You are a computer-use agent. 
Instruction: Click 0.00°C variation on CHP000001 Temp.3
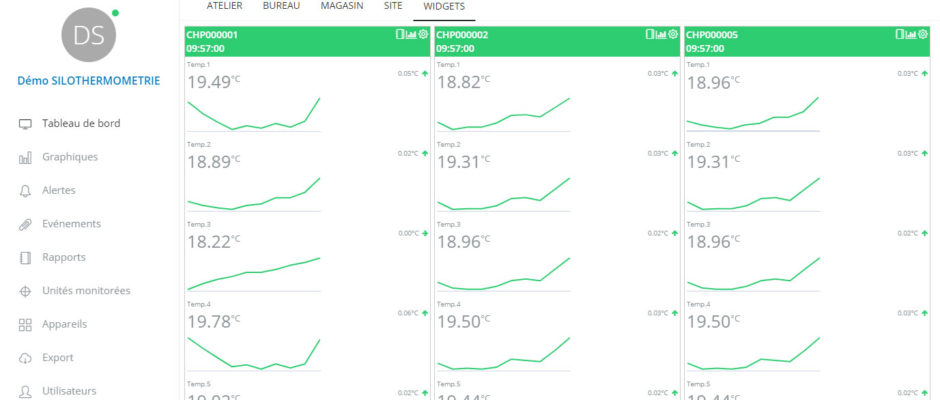[x=408, y=233]
